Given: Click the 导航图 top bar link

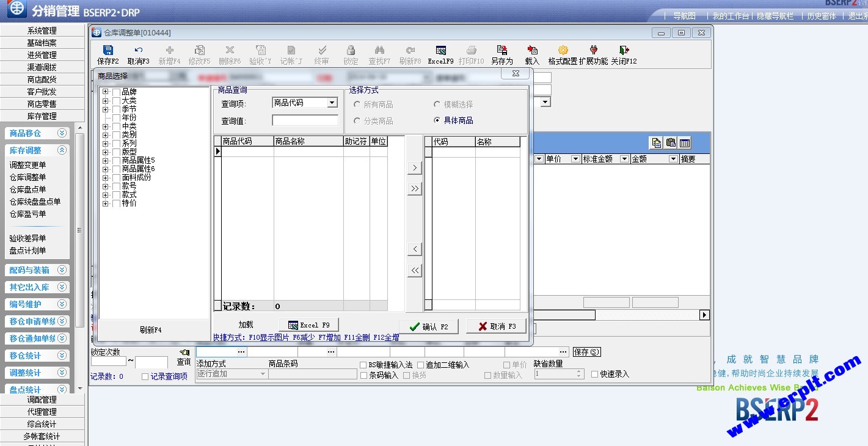Looking at the screenshot, I should (x=684, y=16).
